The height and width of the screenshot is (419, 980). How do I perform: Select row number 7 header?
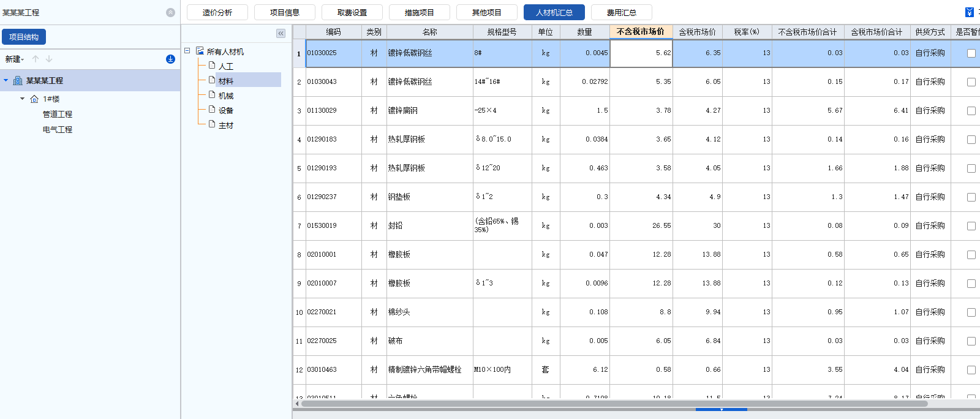(x=299, y=226)
